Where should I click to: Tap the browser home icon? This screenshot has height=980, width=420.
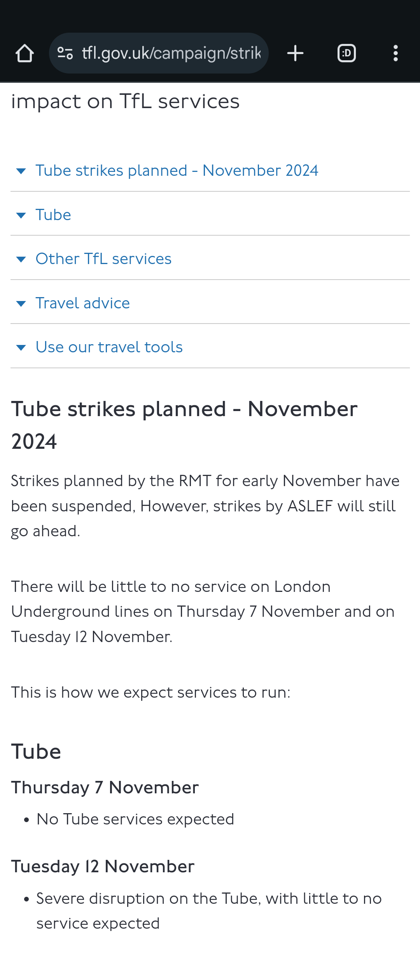24,53
